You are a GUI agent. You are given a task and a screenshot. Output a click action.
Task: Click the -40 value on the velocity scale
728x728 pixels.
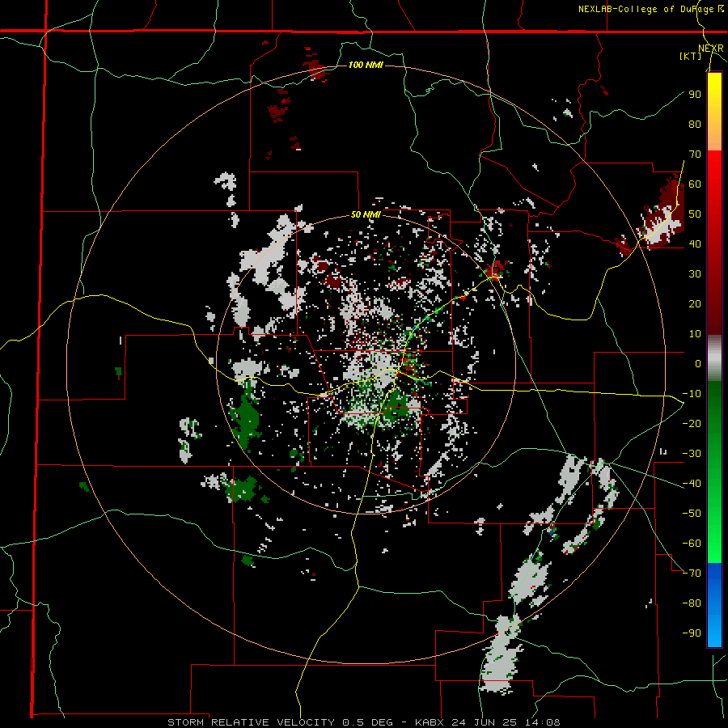coord(692,484)
